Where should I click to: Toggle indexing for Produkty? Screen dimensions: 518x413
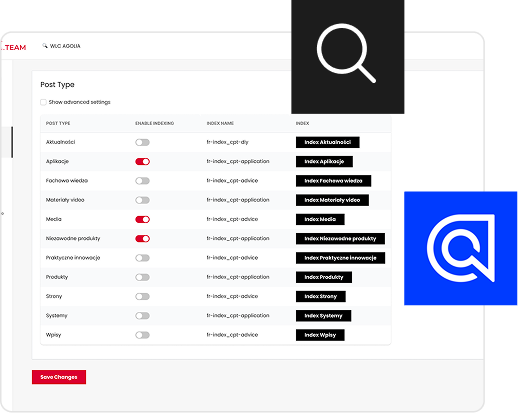(142, 277)
